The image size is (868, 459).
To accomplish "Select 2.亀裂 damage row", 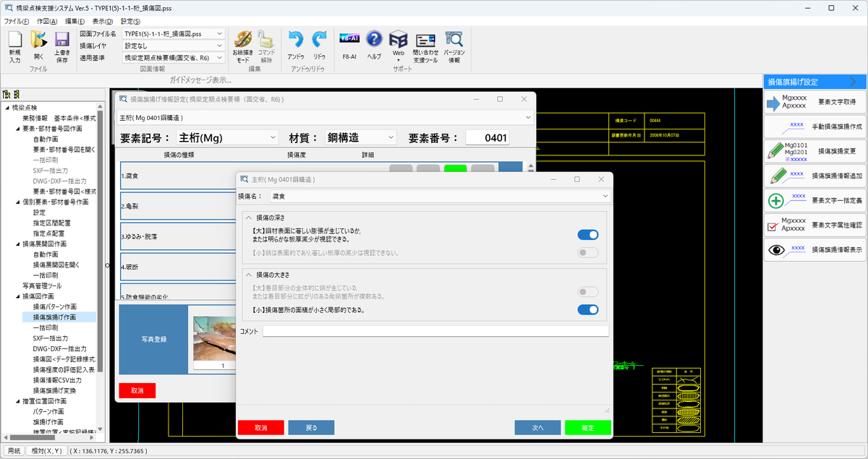I will pos(178,205).
